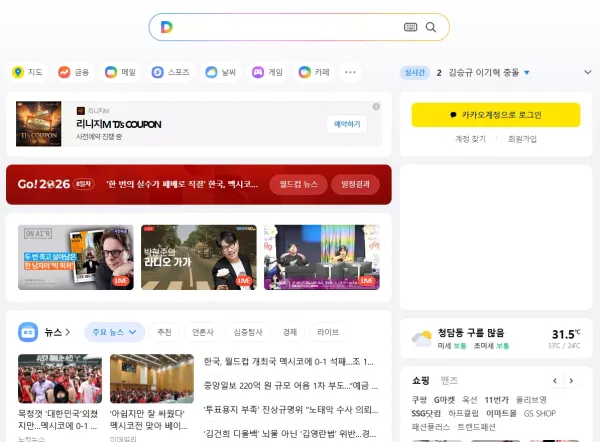The height and width of the screenshot is (442, 600).
Task: Open the 월드컵 뉴스 button
Action: point(298,184)
